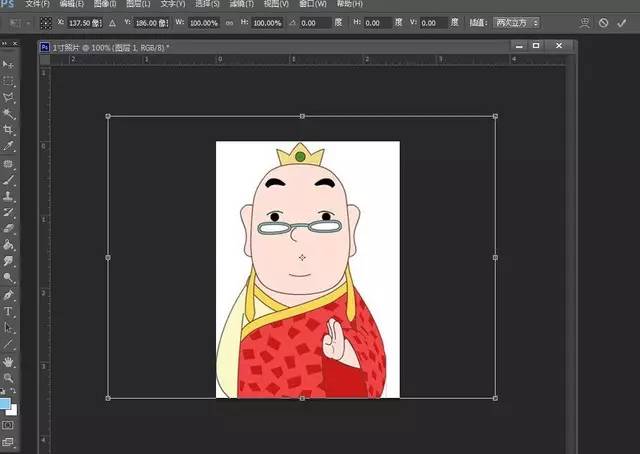Click the rotation angle field

315,23
